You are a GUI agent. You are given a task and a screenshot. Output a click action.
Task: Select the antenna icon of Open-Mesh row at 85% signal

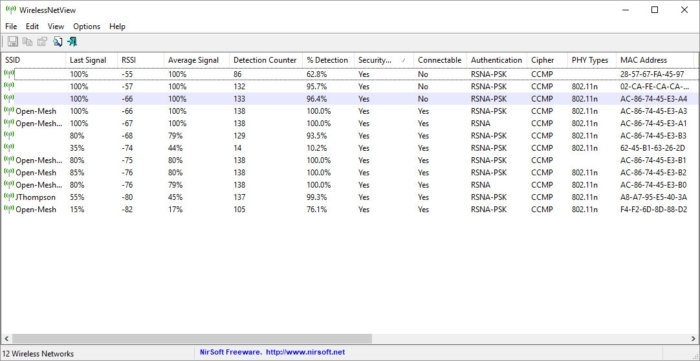(9, 172)
